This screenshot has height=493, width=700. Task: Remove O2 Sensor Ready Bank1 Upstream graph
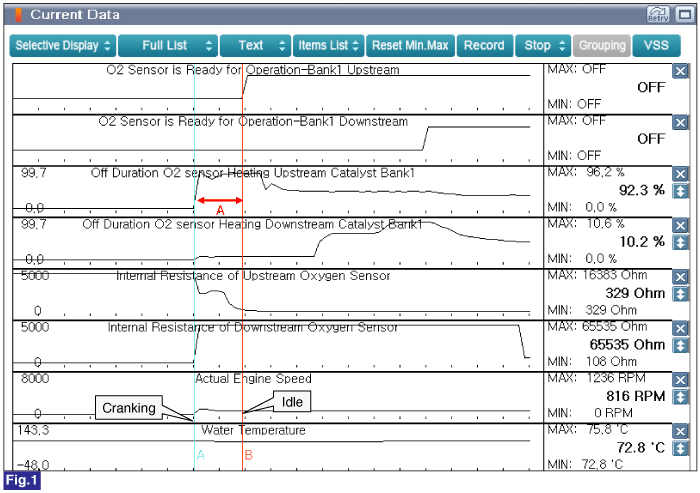pos(680,71)
